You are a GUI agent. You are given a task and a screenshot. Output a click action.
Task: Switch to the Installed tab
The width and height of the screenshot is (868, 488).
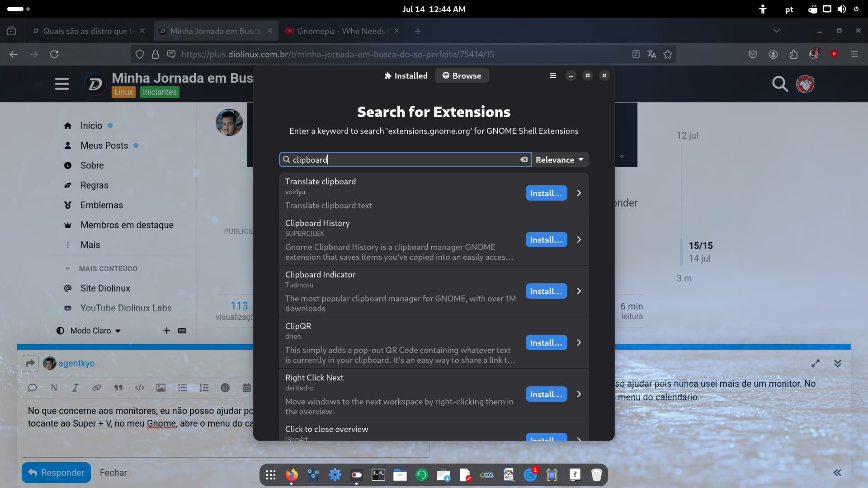tap(406, 75)
